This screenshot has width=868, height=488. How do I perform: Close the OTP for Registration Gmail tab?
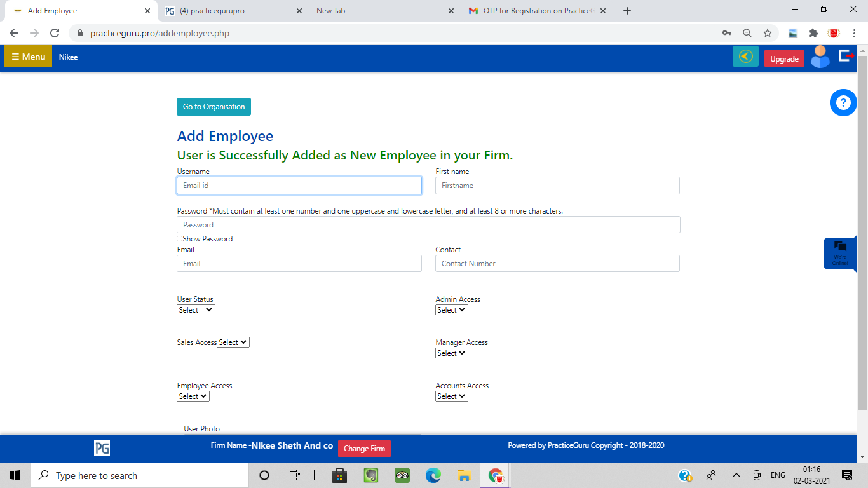pos(603,11)
